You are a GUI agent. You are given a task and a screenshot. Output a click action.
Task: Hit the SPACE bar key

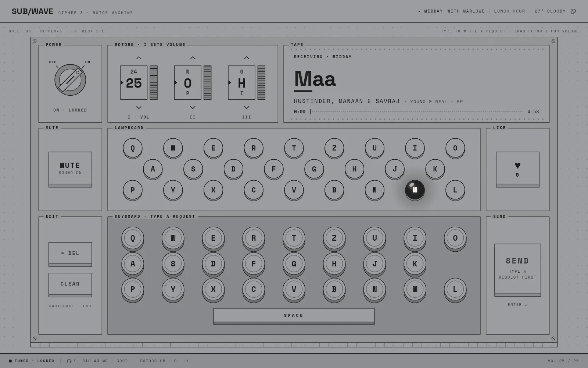pos(294,316)
